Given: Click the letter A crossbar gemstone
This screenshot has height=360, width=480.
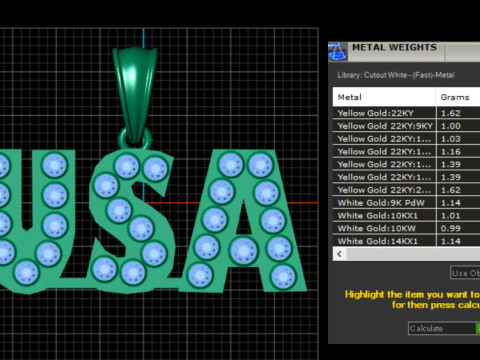Looking at the screenshot, I should (244, 250).
